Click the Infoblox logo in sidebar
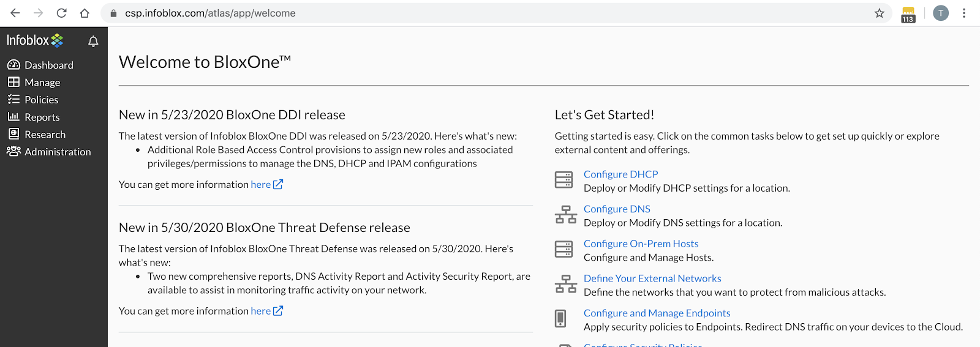The image size is (980, 347). (x=35, y=40)
